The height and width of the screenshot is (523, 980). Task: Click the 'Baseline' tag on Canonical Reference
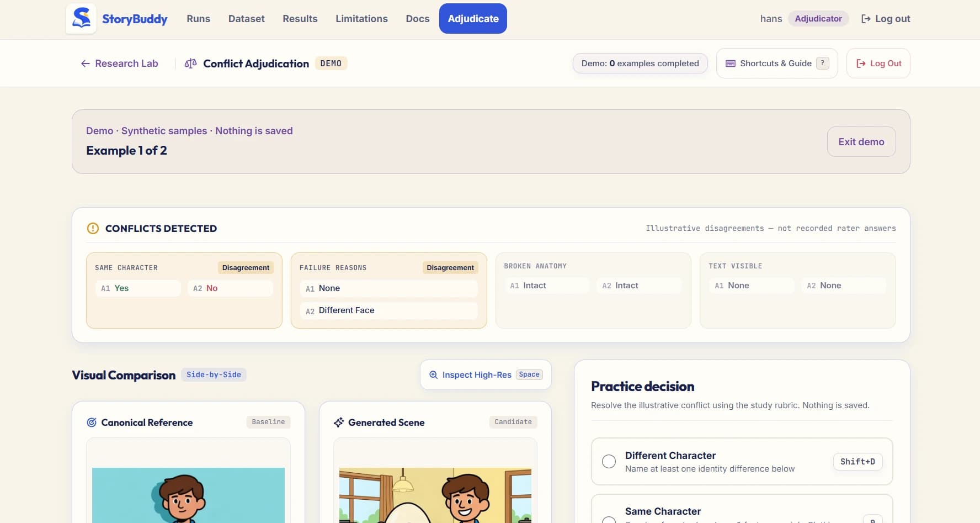point(268,422)
